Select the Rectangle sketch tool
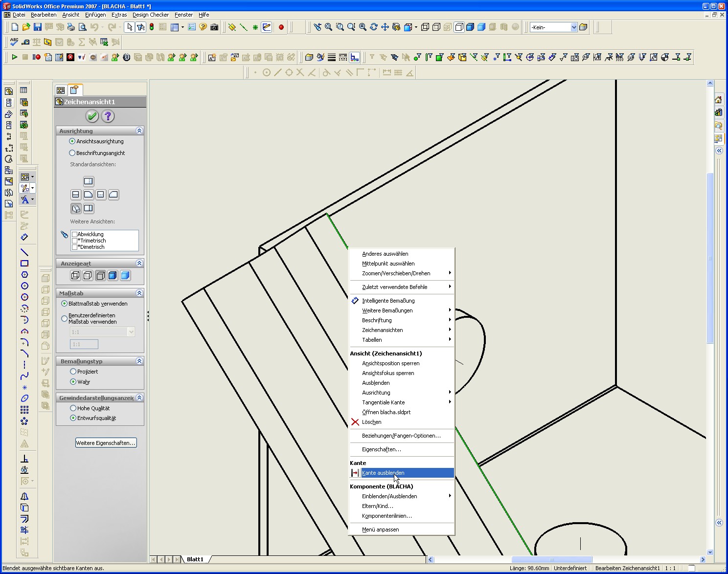This screenshot has height=574, width=728. click(x=24, y=264)
